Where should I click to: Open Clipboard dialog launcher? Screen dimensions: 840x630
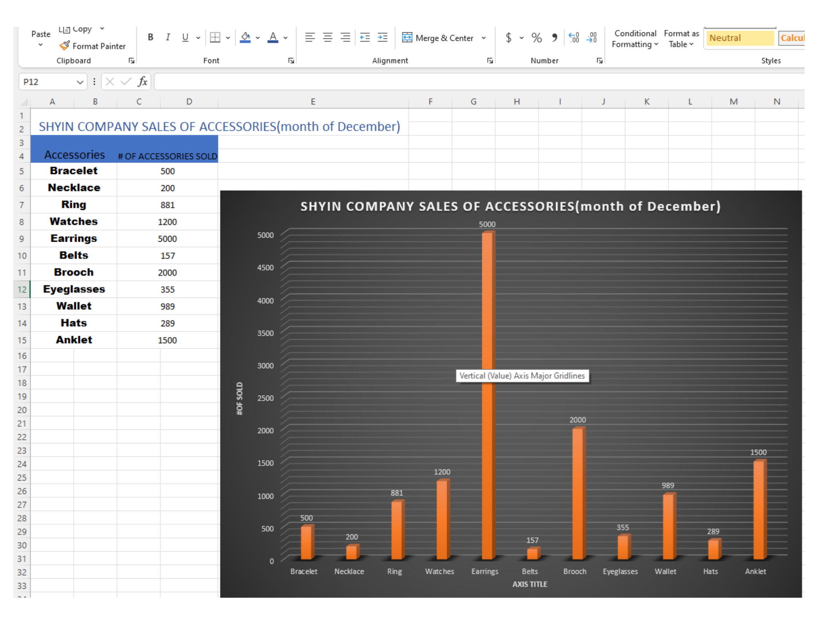point(131,61)
